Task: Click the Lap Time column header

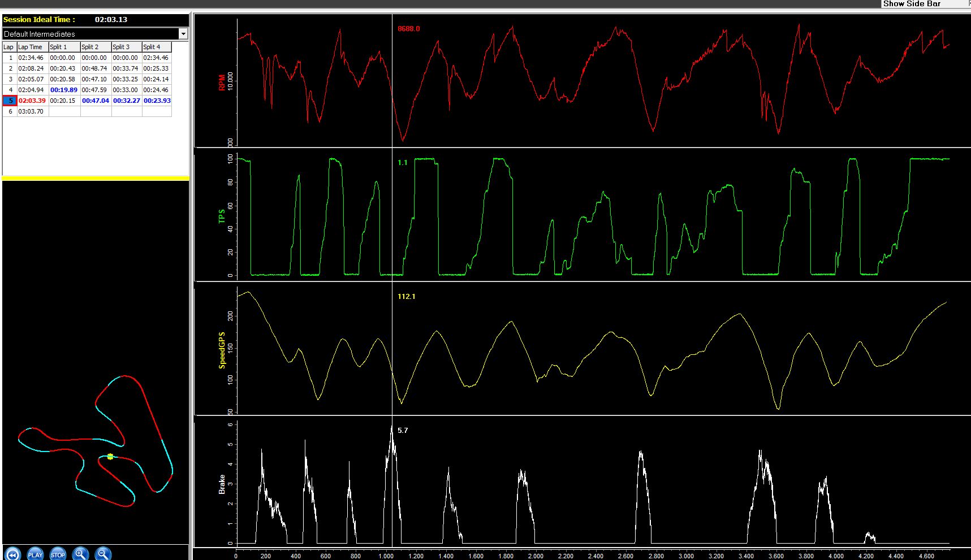Action: pyautogui.click(x=32, y=47)
